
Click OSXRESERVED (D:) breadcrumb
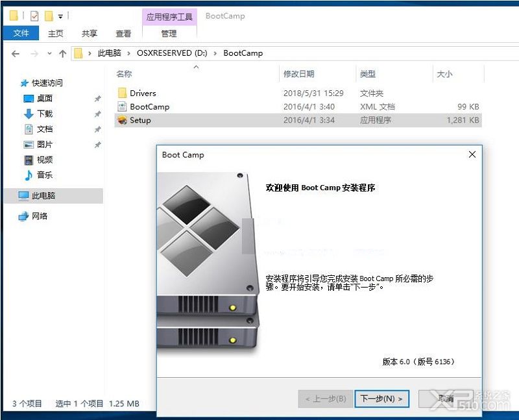click(172, 53)
